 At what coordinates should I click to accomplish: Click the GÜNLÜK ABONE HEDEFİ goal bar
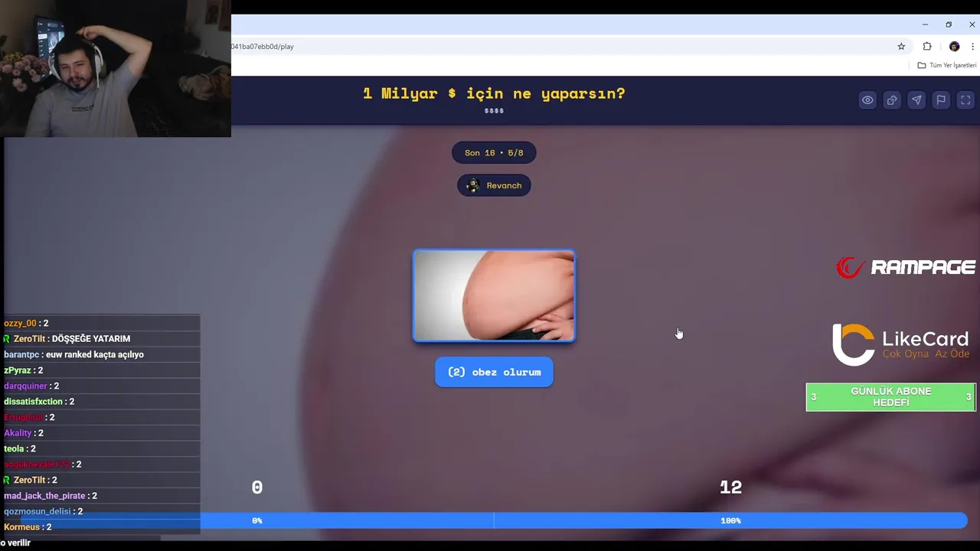[x=891, y=397]
